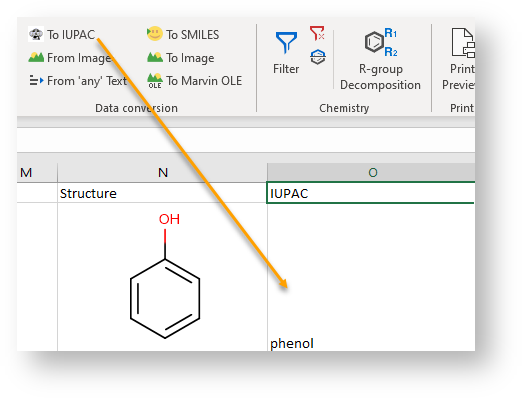Click the To Marvin OLE icon
Screen dimensions: 523x399
pos(155,81)
